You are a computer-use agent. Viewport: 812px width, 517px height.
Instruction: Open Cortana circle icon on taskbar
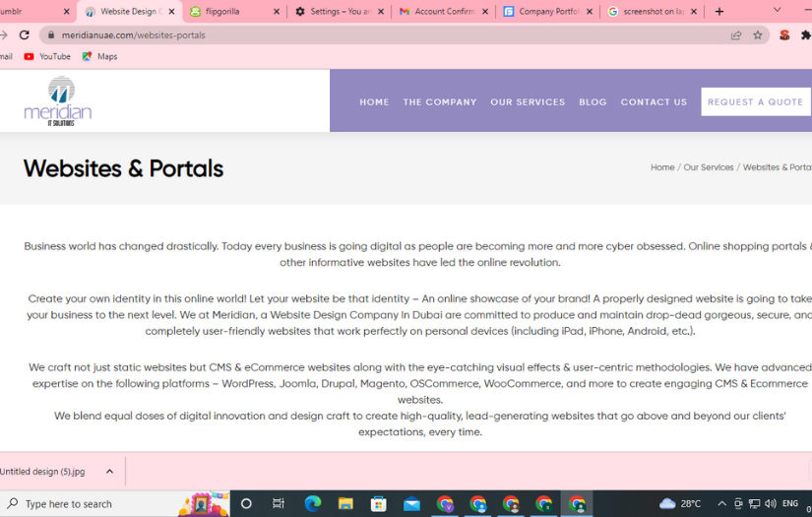(x=246, y=503)
